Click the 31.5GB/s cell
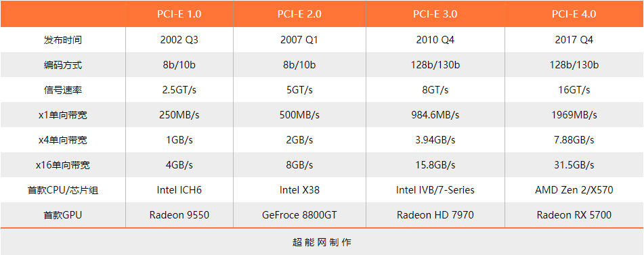The height and width of the screenshot is (255, 644). (574, 165)
